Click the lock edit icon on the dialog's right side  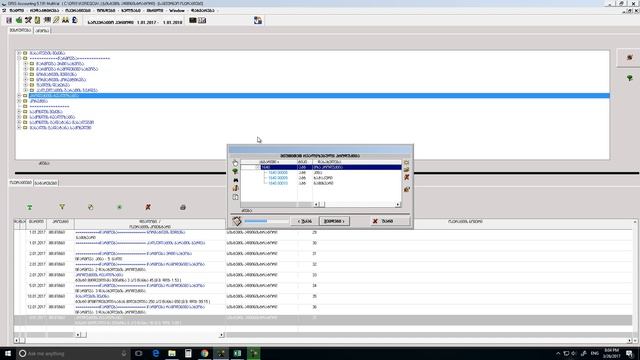(407, 189)
